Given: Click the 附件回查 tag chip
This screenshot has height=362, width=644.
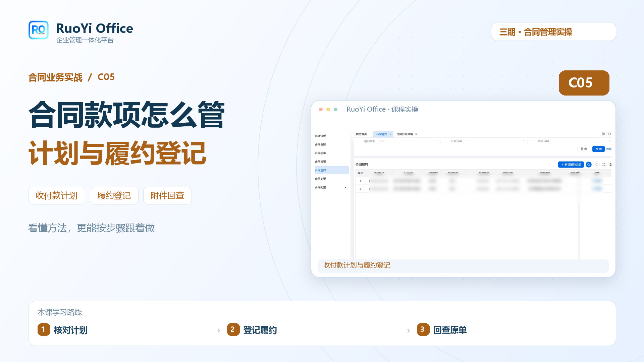Looking at the screenshot, I should pos(167,195).
